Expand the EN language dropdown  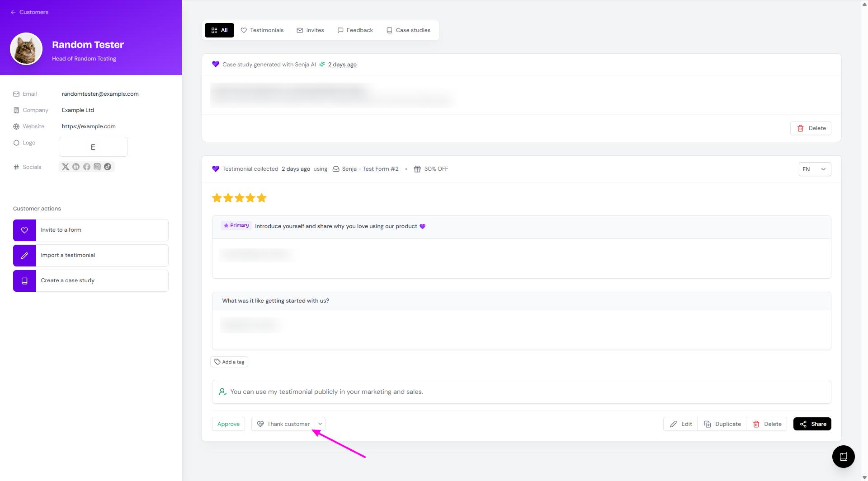tap(815, 169)
